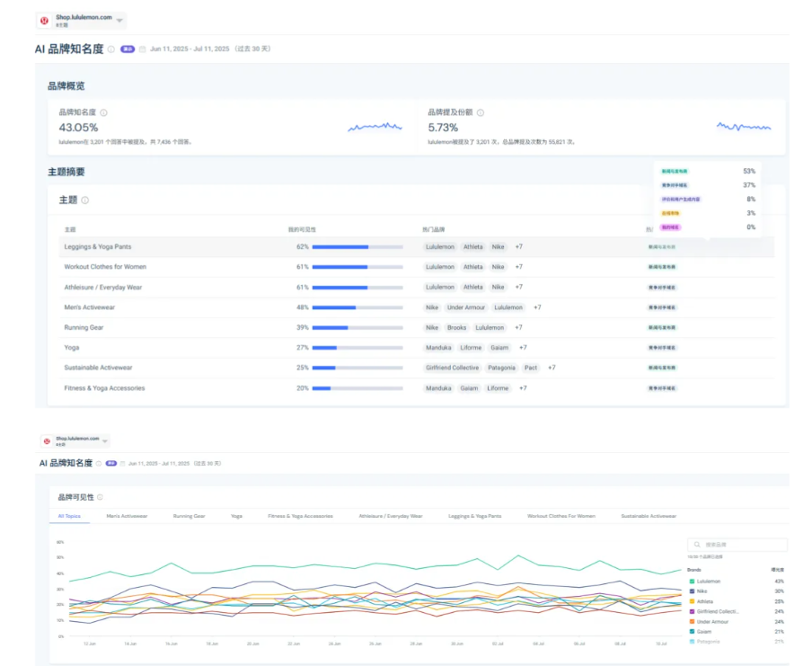The image size is (812, 666).
Task: Open the info icon next to the 品牌知名度 metric label
Action: [103, 112]
